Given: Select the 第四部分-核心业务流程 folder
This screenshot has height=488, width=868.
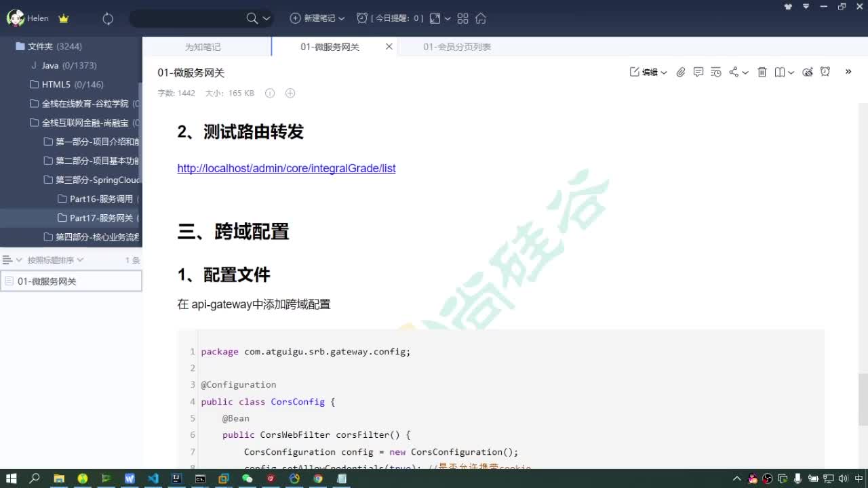Looking at the screenshot, I should [92, 237].
